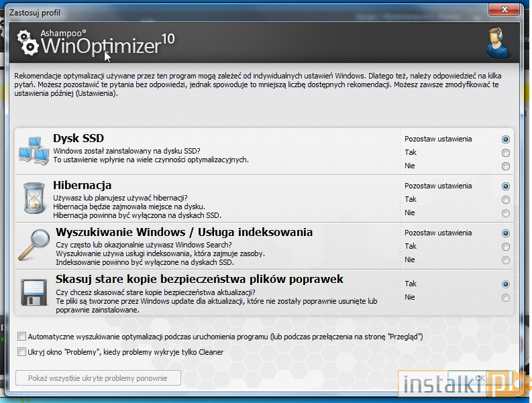Click text 'Używasz lub planujesz używać hibernacji?'
This screenshot has width=532, height=403.
(121, 198)
